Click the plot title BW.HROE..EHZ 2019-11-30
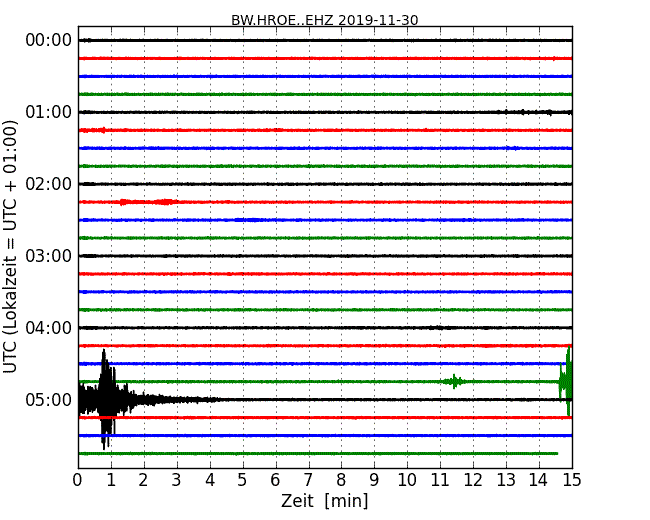650x520 pixels. pyautogui.click(x=325, y=20)
